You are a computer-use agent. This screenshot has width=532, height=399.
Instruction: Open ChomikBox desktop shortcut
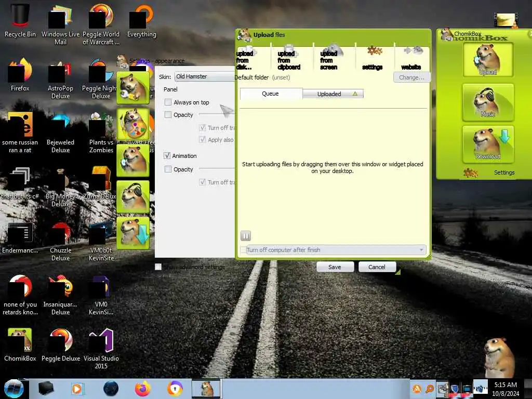point(20,345)
